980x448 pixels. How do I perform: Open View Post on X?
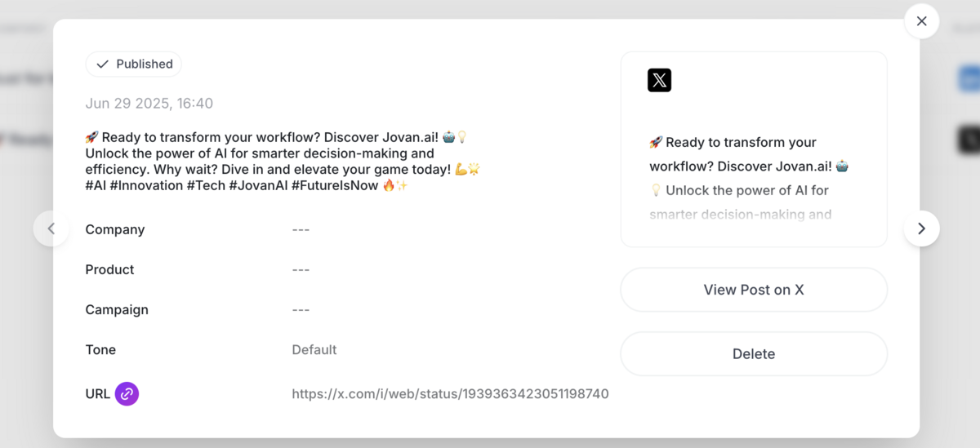pyautogui.click(x=754, y=290)
